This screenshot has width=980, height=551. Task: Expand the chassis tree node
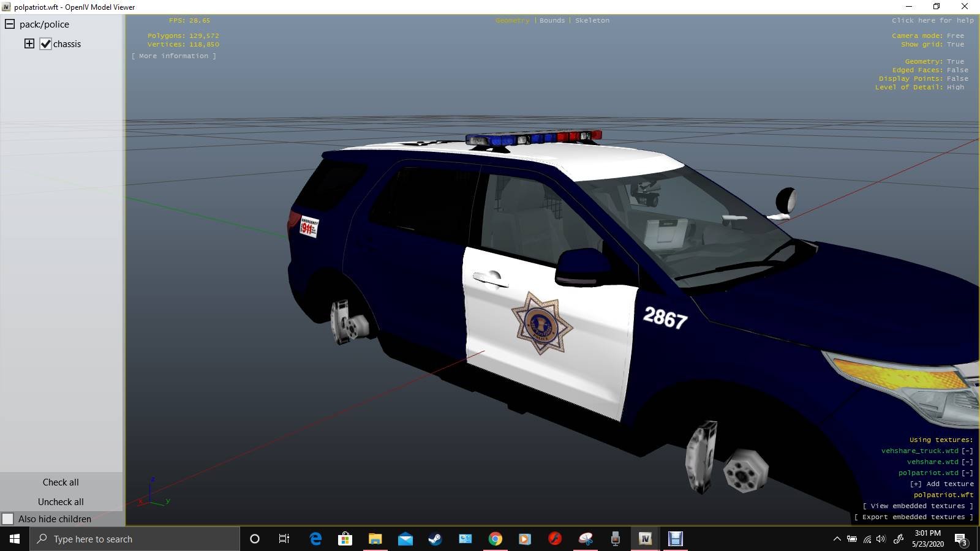tap(29, 43)
